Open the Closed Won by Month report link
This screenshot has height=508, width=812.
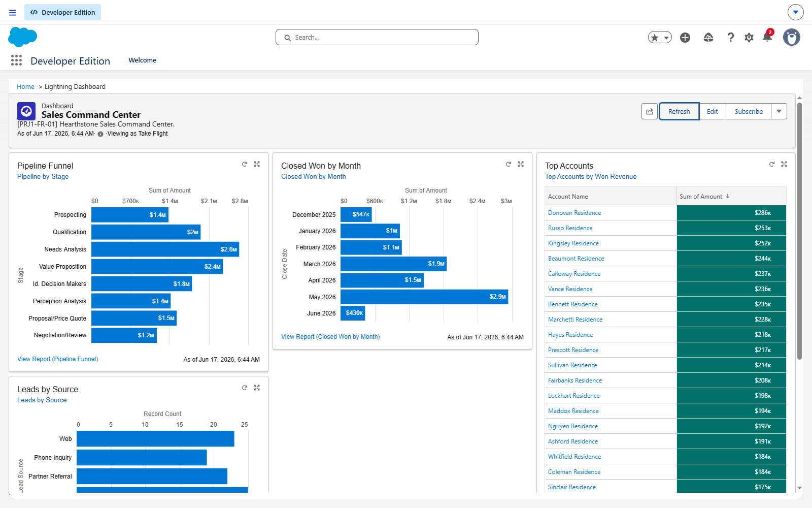coord(314,177)
